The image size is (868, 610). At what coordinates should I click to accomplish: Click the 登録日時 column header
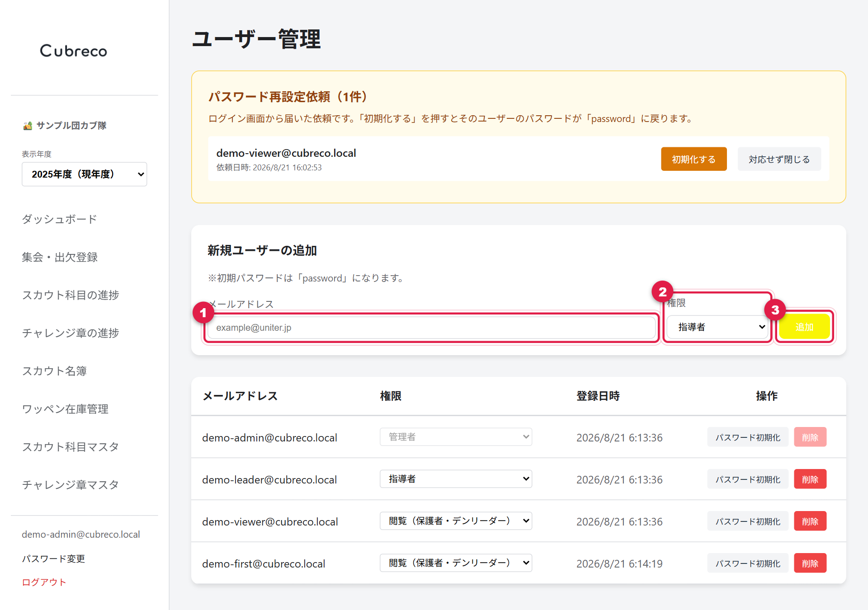(x=598, y=396)
